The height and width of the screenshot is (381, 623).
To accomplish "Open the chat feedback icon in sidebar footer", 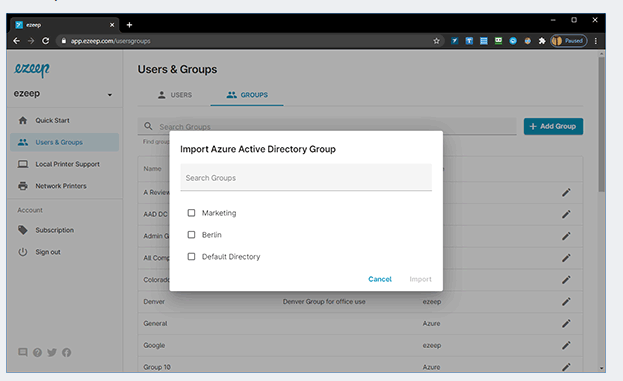I will [x=23, y=352].
